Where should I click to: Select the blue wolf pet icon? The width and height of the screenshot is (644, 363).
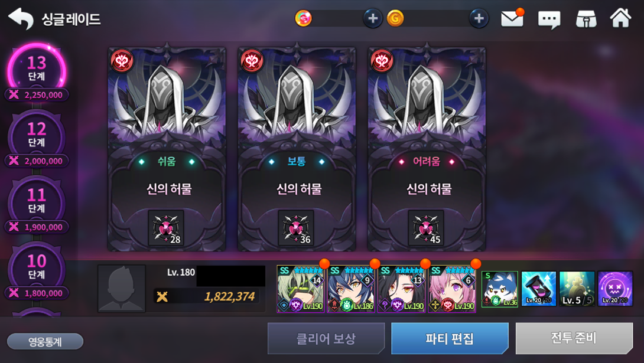click(499, 289)
